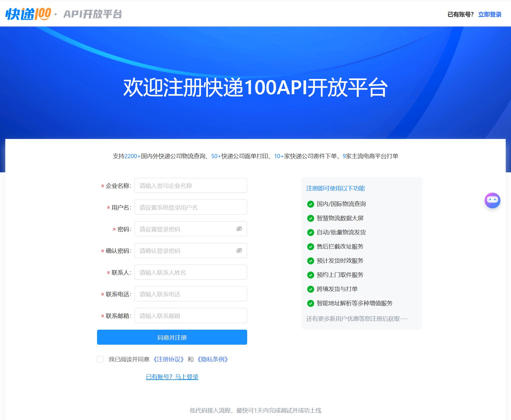
Task: Click the green check beside 预计发货时效服务
Action: point(311,261)
